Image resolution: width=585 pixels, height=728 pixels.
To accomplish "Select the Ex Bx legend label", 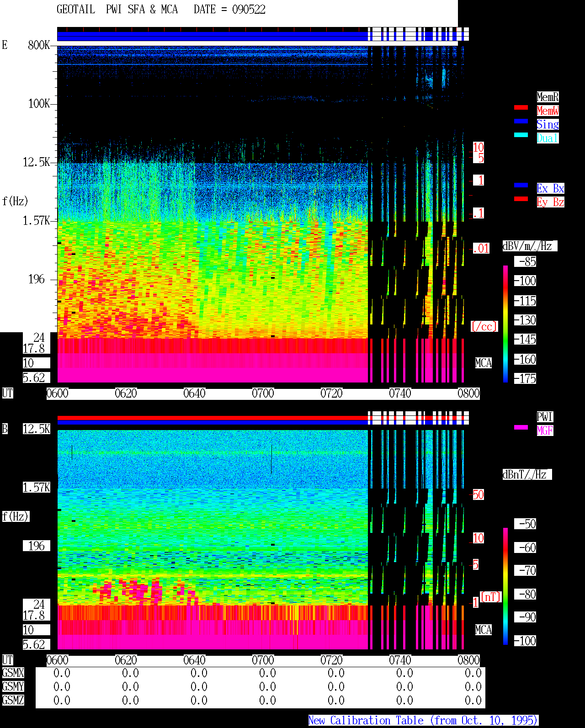I will point(550,188).
